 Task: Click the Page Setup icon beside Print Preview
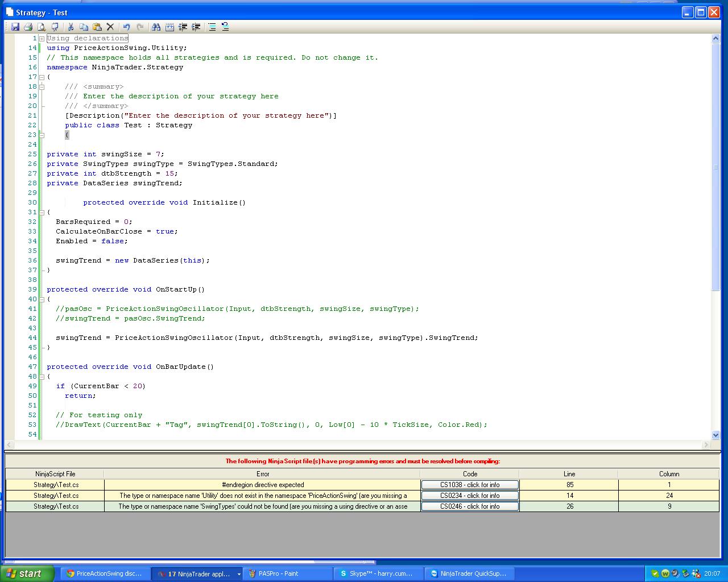point(55,27)
